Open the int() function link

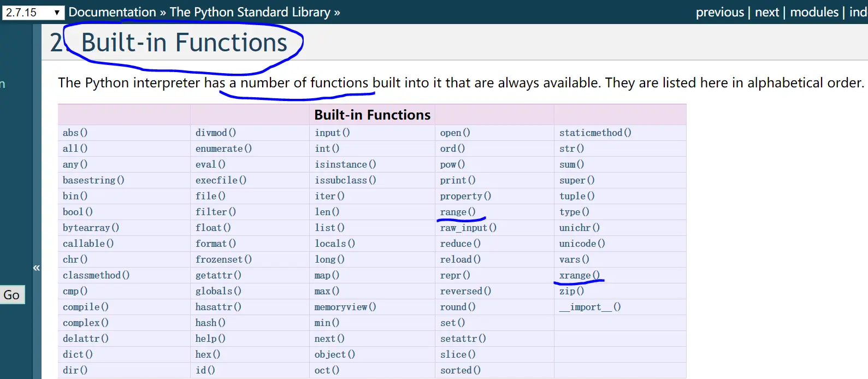327,149
